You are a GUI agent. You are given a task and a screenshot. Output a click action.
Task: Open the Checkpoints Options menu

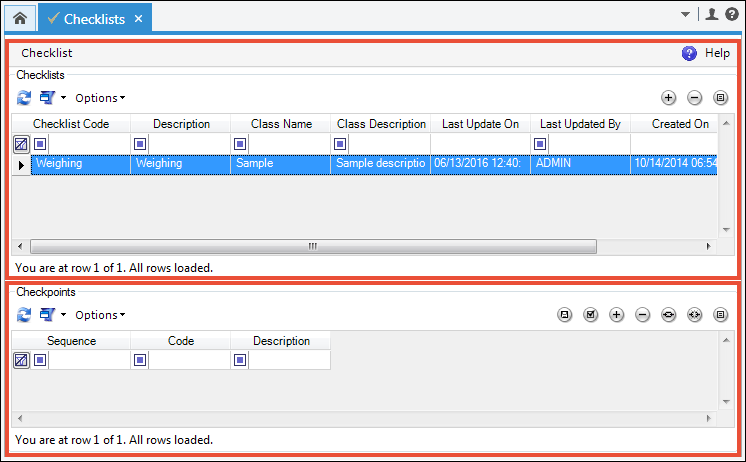click(x=100, y=315)
